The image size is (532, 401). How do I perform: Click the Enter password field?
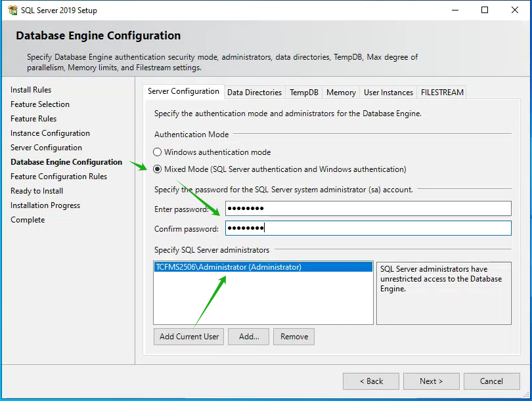pos(368,208)
